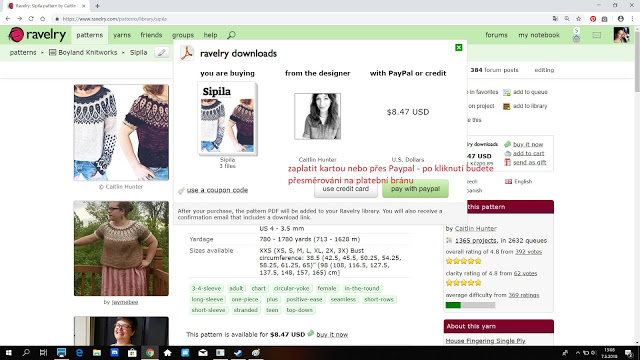Click the Caitlin Hunter designer link
The image size is (640, 360).
point(476,229)
